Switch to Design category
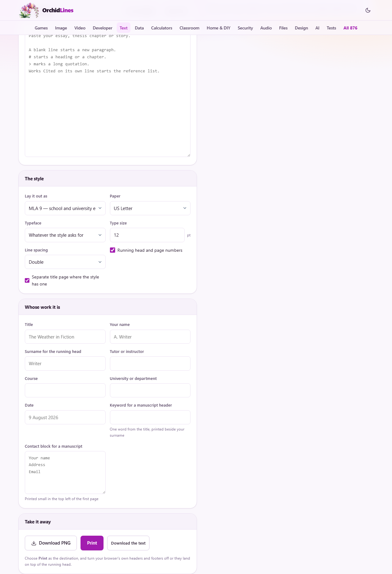The image size is (392, 574). 301,28
